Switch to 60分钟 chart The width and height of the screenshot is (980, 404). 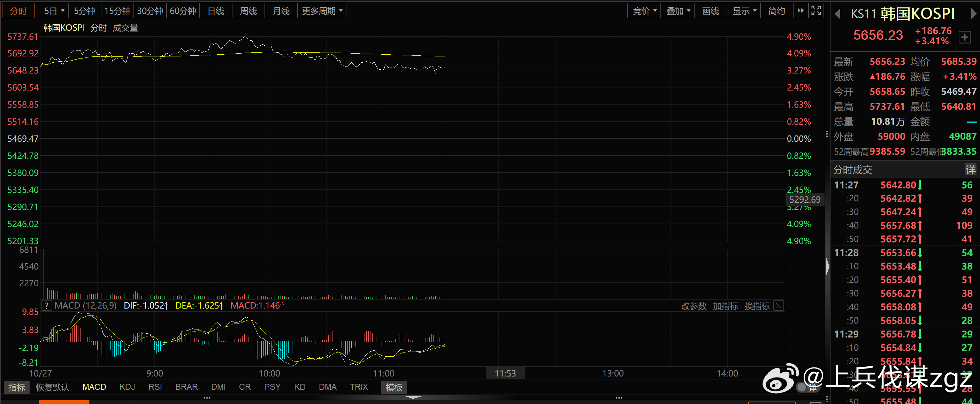[x=183, y=11]
